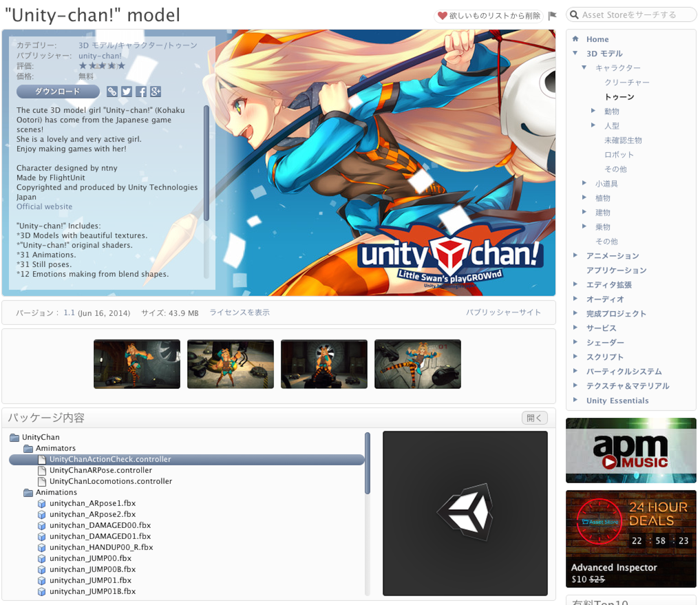Viewport: 700px width, 605px height.
Task: Click the unitychan_DAMAGED00.fbx cube icon
Action: [41, 526]
